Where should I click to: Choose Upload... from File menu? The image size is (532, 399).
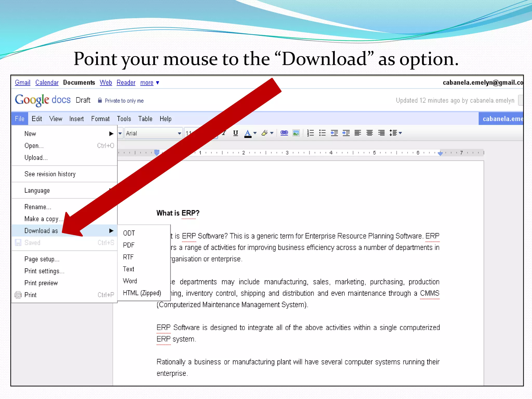pos(64,157)
